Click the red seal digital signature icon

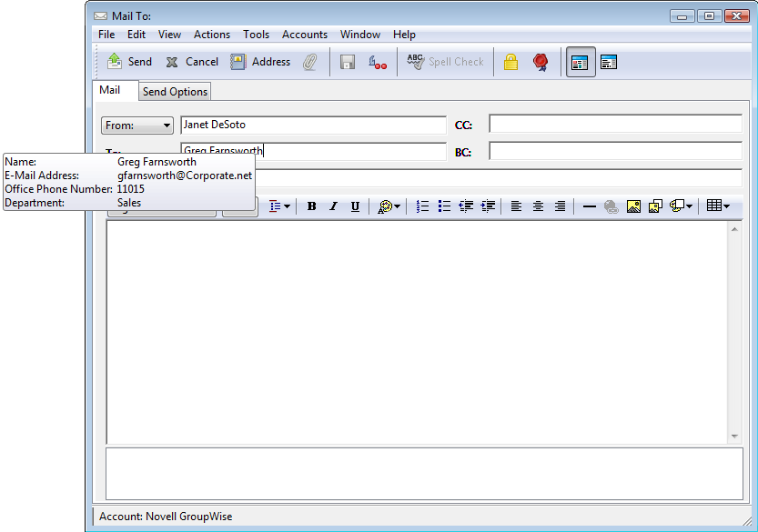(541, 62)
